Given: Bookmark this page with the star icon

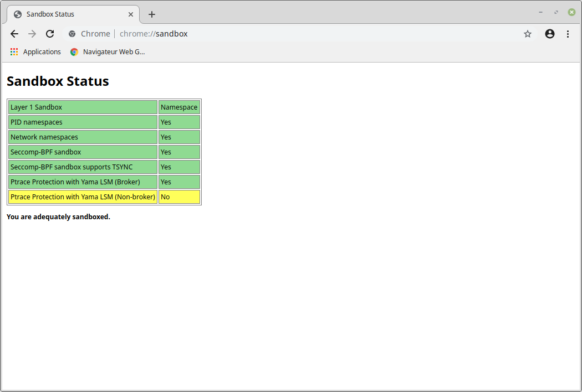Looking at the screenshot, I should pos(528,34).
